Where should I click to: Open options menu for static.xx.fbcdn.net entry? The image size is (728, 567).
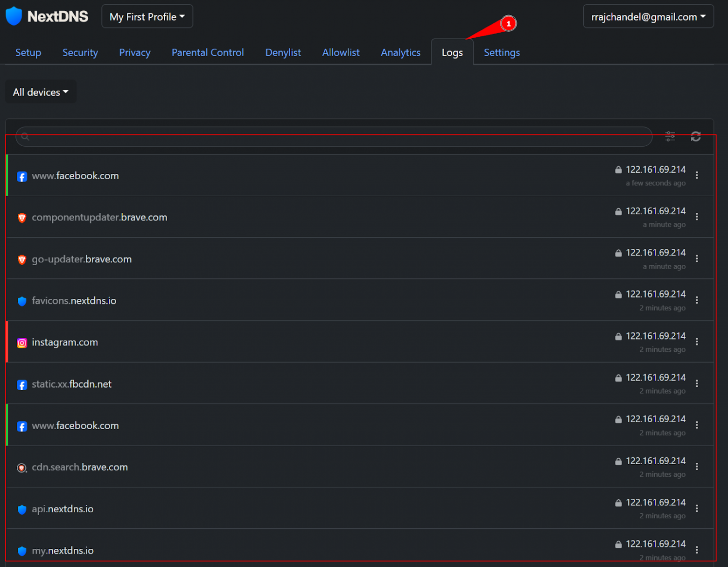[697, 383]
